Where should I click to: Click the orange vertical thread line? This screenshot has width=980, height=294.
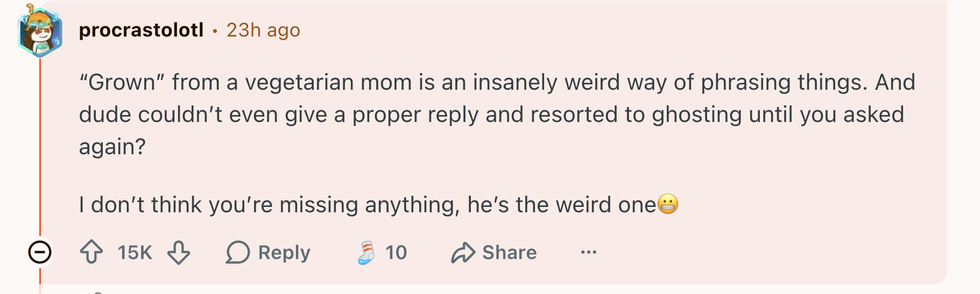pos(40,145)
